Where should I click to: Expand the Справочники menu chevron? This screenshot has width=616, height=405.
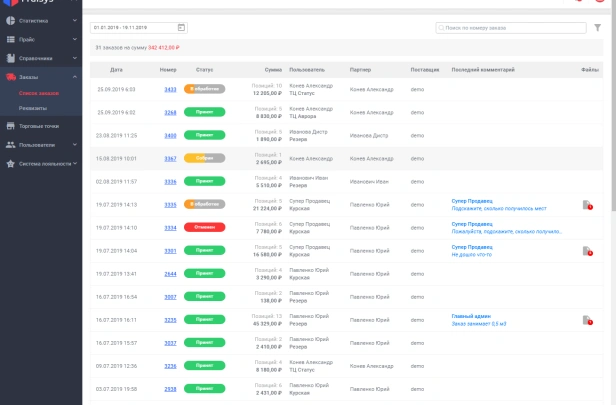(x=76, y=57)
